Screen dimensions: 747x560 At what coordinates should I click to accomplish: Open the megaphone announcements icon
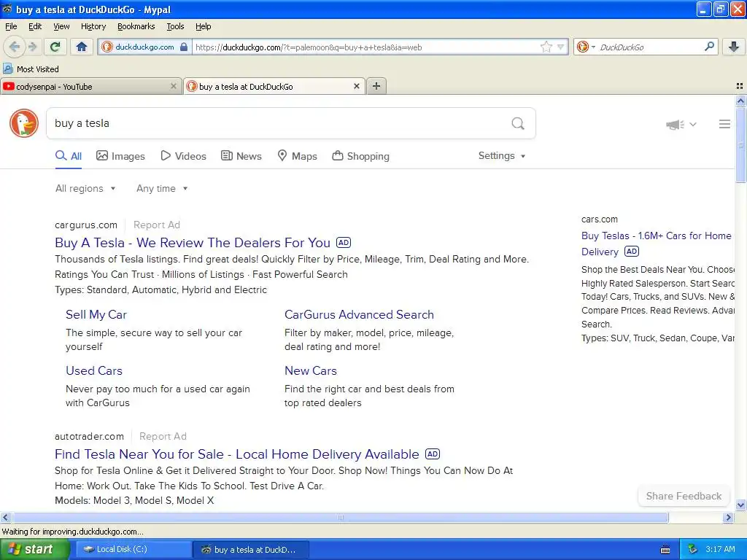(675, 124)
